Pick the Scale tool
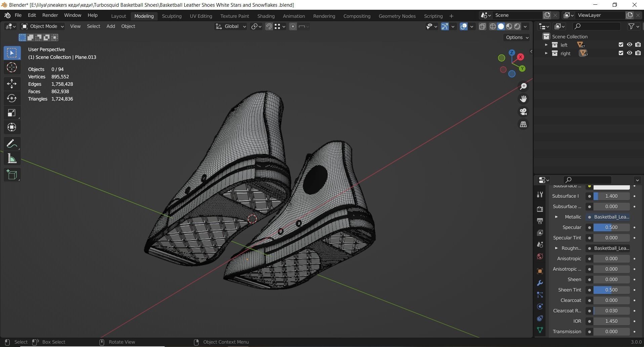 click(x=12, y=113)
